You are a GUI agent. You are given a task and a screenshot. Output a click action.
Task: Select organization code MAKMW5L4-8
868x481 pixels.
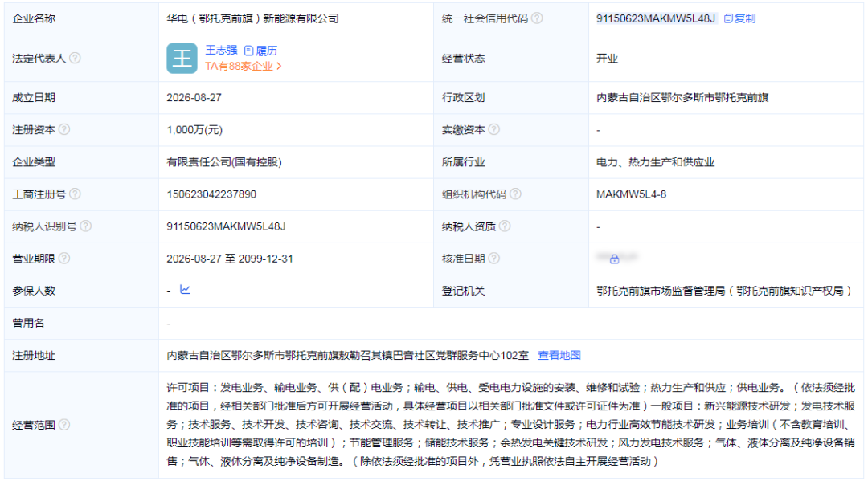(631, 194)
